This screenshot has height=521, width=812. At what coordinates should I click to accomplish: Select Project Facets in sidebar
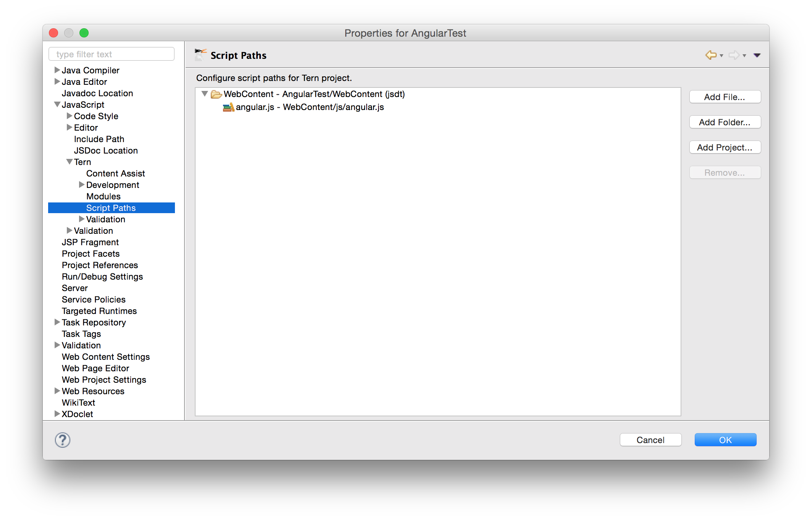point(91,254)
